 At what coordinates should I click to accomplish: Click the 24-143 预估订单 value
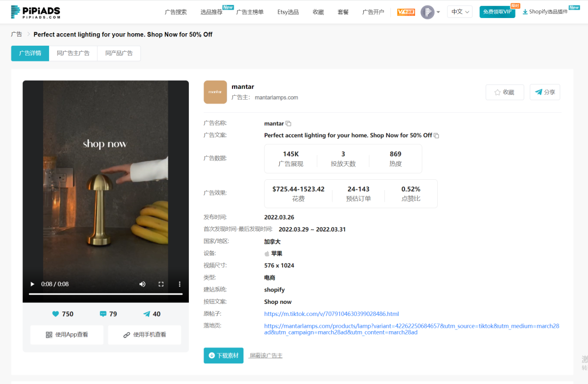358,189
